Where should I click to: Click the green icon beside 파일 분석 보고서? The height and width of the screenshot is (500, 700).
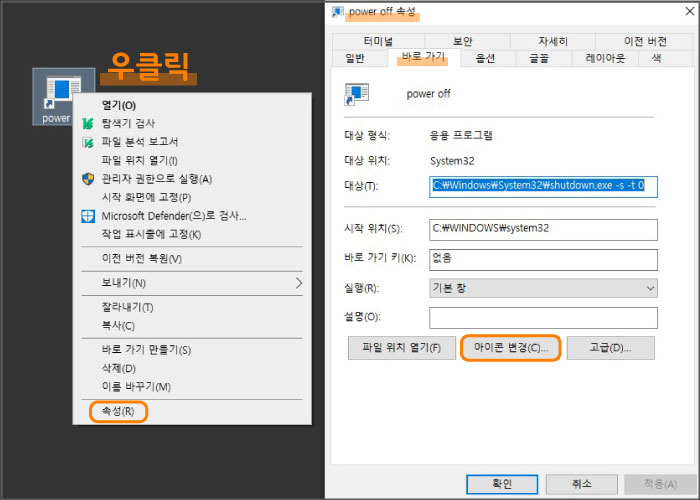[88, 142]
